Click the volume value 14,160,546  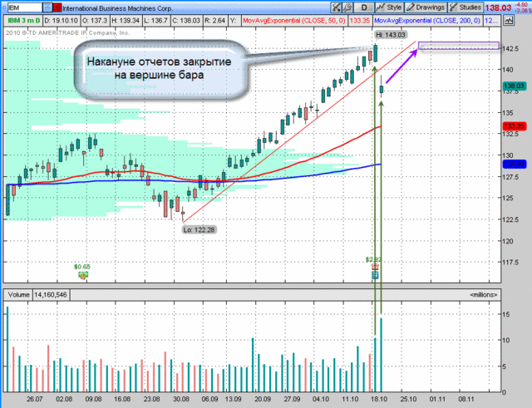pos(51,295)
